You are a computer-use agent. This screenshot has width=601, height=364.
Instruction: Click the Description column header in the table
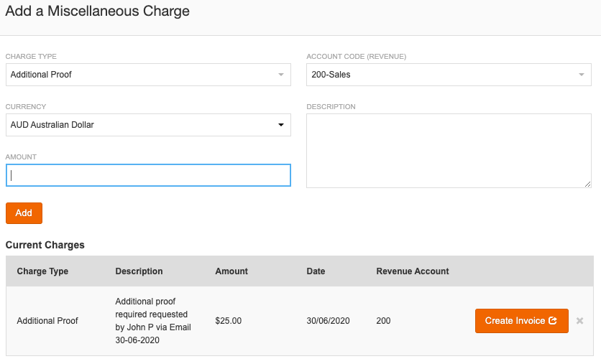[139, 271]
